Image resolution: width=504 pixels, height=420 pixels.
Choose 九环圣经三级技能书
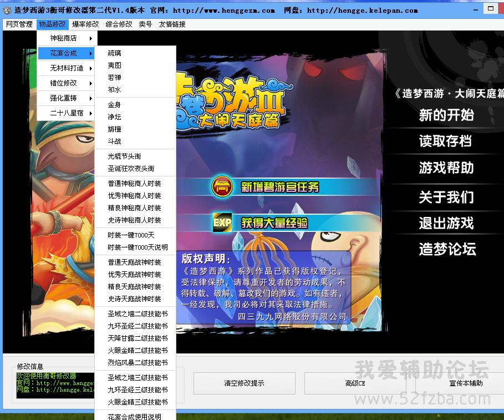point(135,390)
